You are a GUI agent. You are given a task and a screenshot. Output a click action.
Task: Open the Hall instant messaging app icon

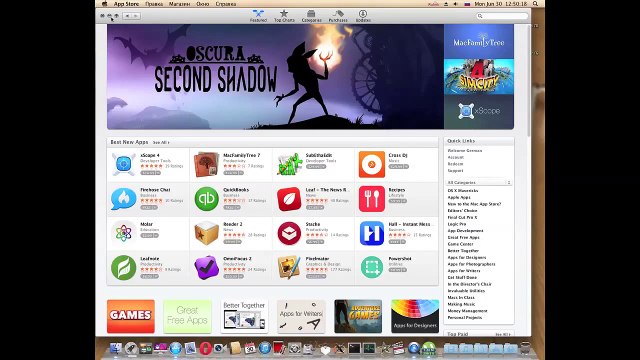point(371,233)
